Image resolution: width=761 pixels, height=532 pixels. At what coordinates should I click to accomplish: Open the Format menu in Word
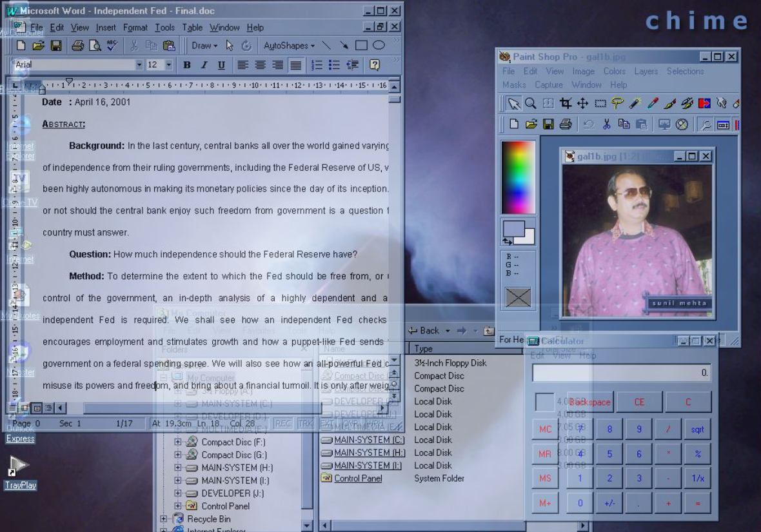[135, 28]
